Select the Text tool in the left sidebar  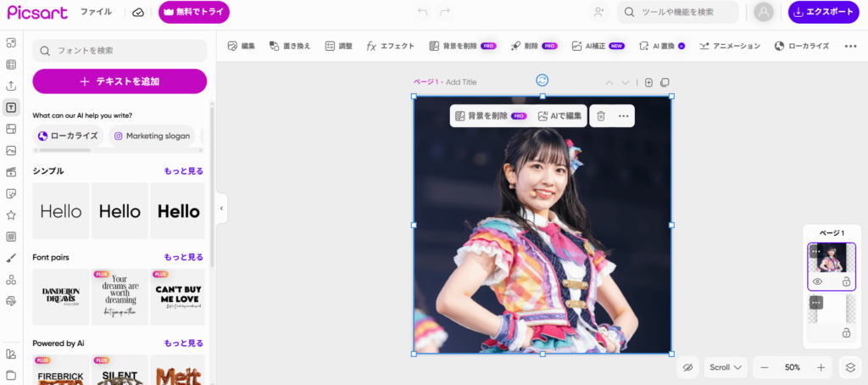(11, 107)
